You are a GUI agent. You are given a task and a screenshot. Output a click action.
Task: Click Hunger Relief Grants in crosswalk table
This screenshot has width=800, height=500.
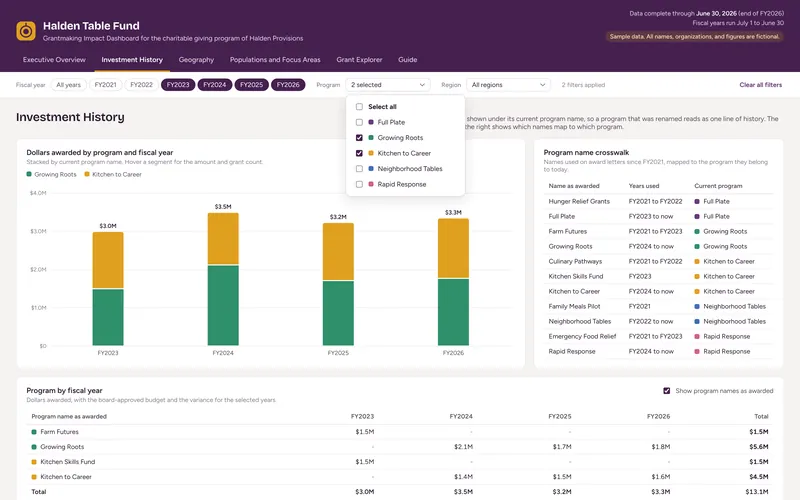click(579, 202)
